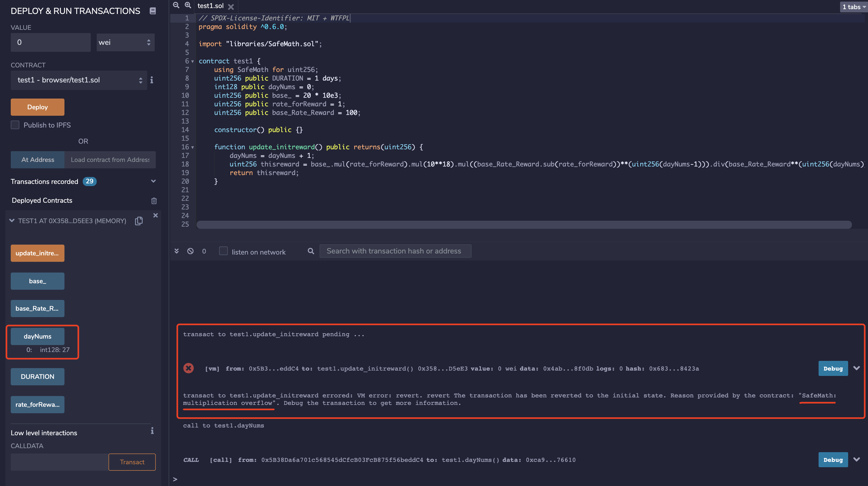Open the documentation icon beside the panel title

point(153,11)
